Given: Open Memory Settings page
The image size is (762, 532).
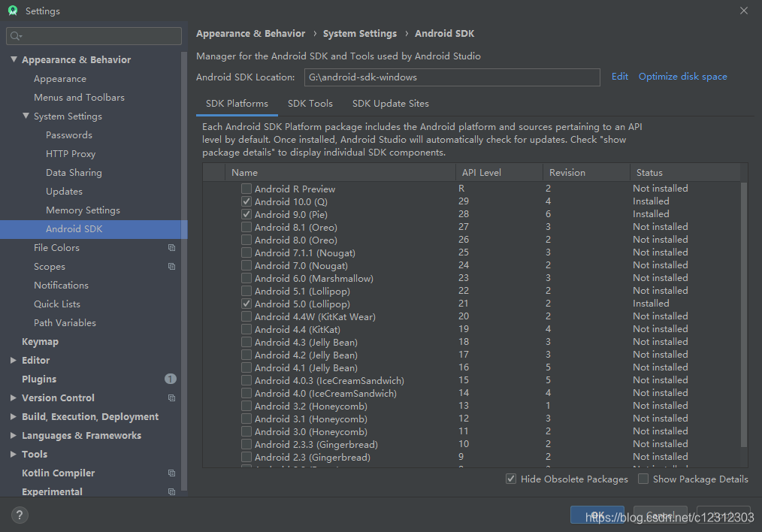Looking at the screenshot, I should [x=83, y=210].
